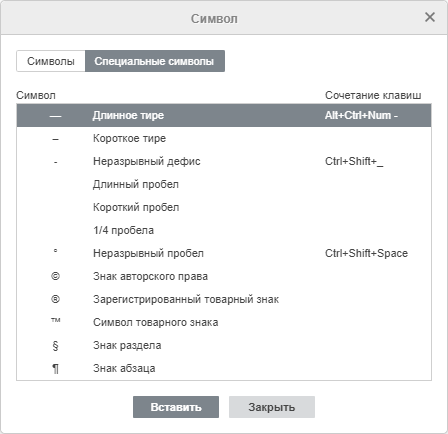Select the 1/4 пробела item
Image resolution: width=448 pixels, height=434 pixels.
click(x=224, y=230)
